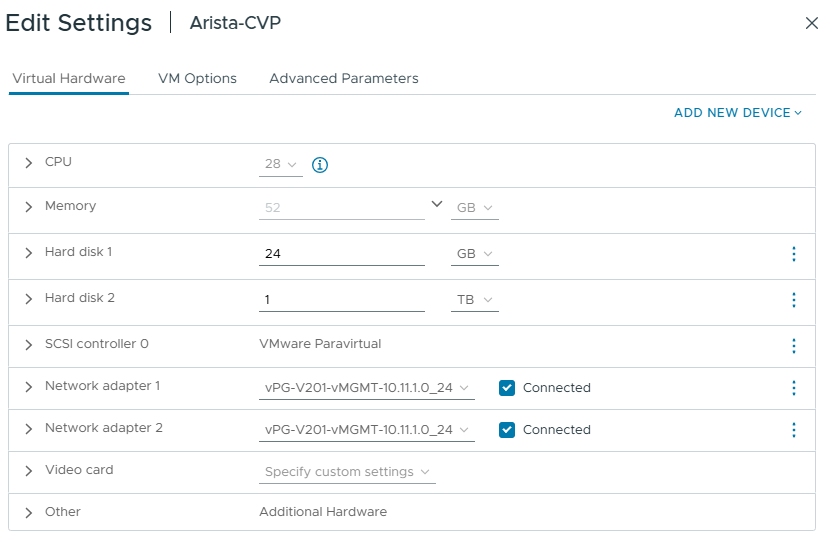Open the CPU count dropdown

pos(281,164)
